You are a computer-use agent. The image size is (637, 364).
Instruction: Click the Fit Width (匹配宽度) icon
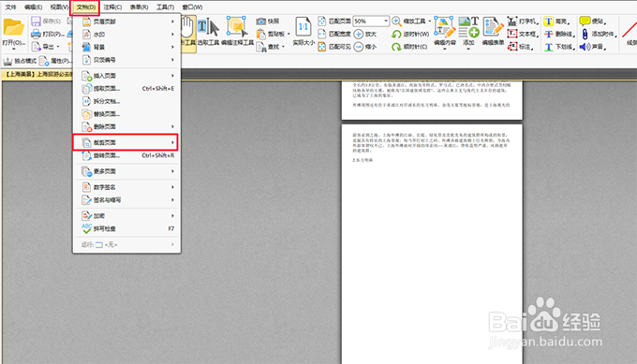tap(321, 34)
